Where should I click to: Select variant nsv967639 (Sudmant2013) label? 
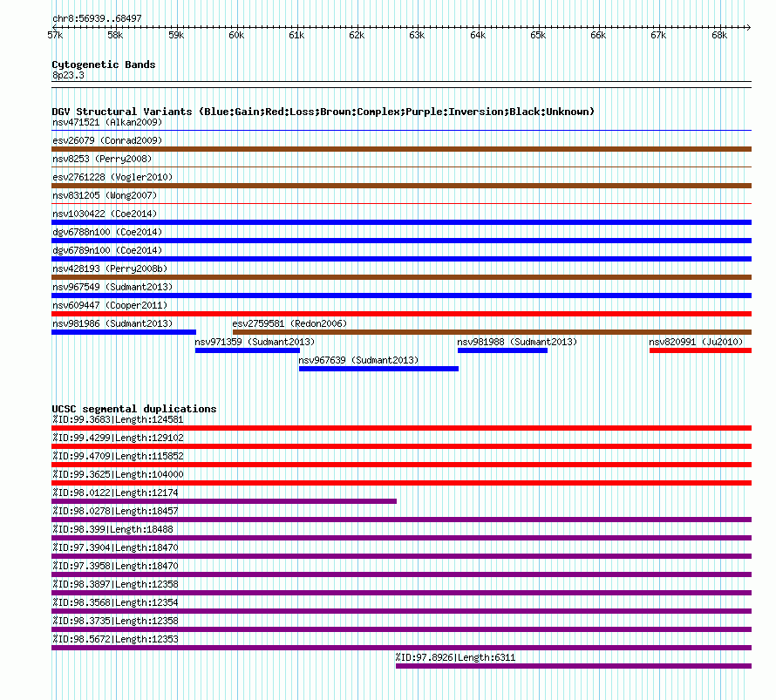pos(358,360)
